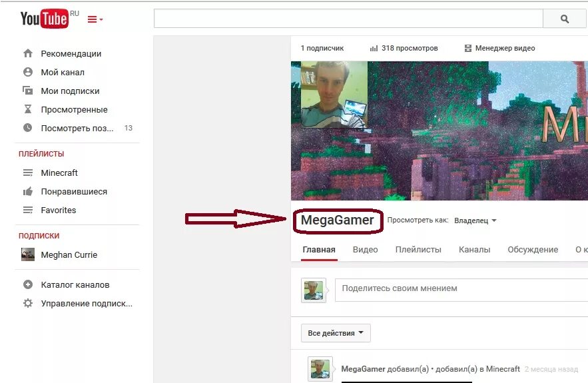Open Посмотреть поз... watch later list

pyautogui.click(x=77, y=129)
